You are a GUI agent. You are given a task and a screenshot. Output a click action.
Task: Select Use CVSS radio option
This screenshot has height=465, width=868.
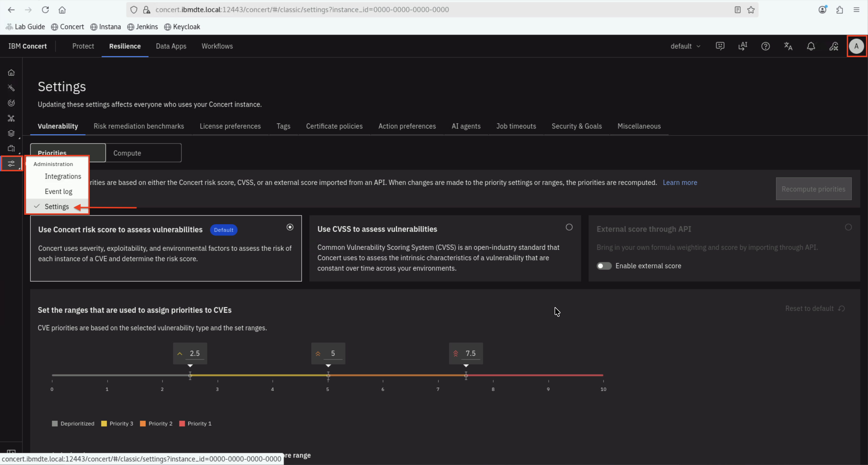click(569, 227)
